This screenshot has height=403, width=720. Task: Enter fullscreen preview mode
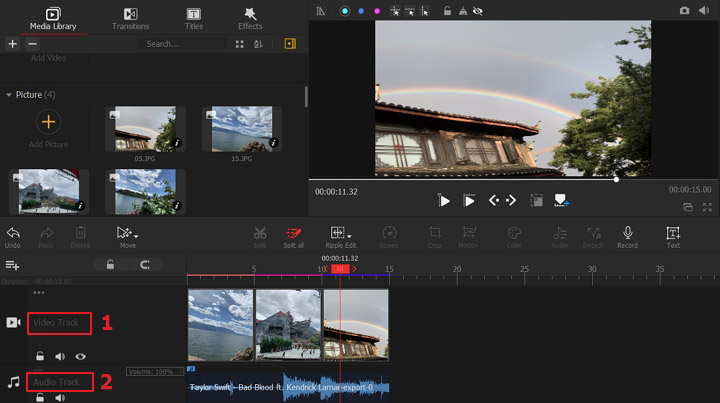[x=707, y=207]
